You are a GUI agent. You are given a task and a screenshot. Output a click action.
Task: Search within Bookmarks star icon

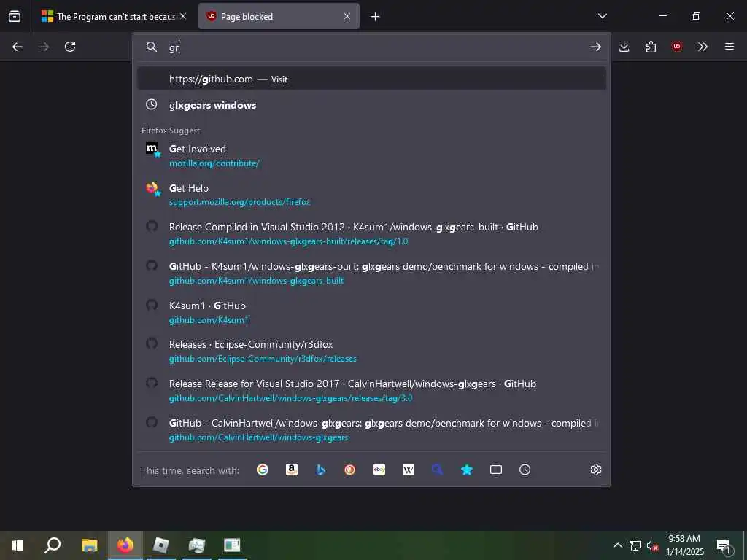pyautogui.click(x=467, y=470)
